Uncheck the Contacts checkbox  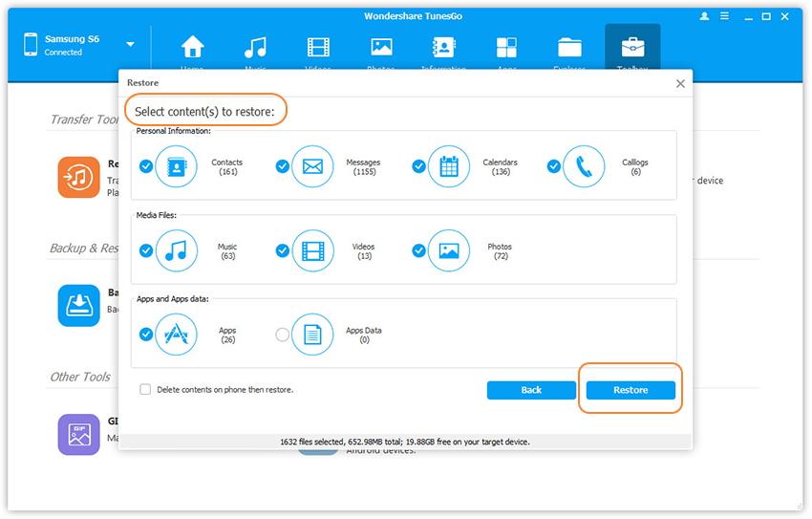[146, 166]
